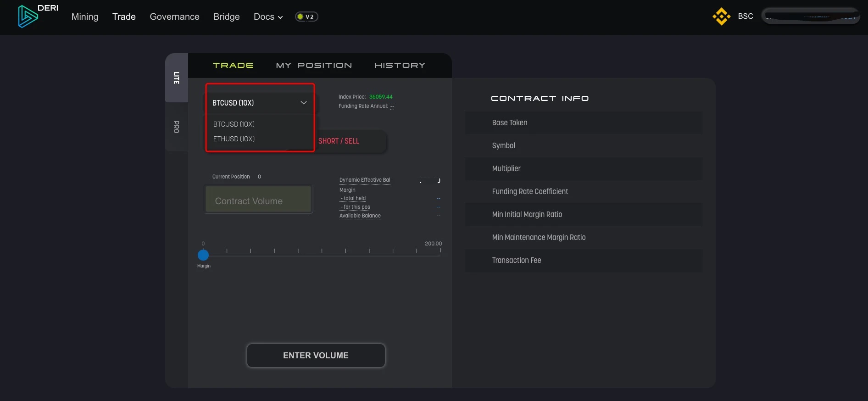The image size is (868, 401).
Task: Click the Current Position label
Action: [231, 177]
